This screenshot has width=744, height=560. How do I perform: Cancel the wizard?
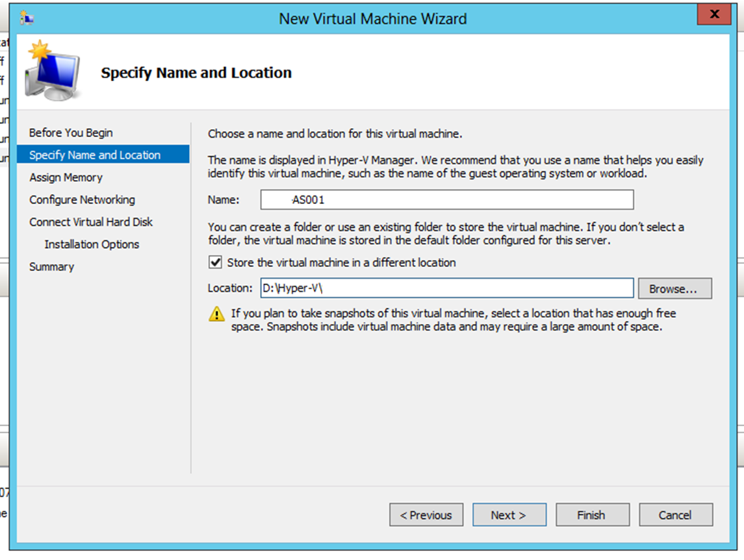point(676,515)
